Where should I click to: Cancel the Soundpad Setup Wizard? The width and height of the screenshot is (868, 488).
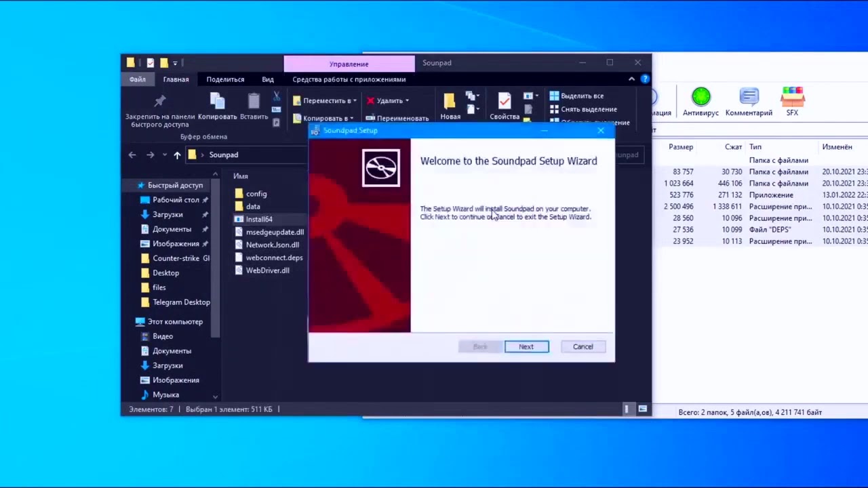click(x=583, y=347)
